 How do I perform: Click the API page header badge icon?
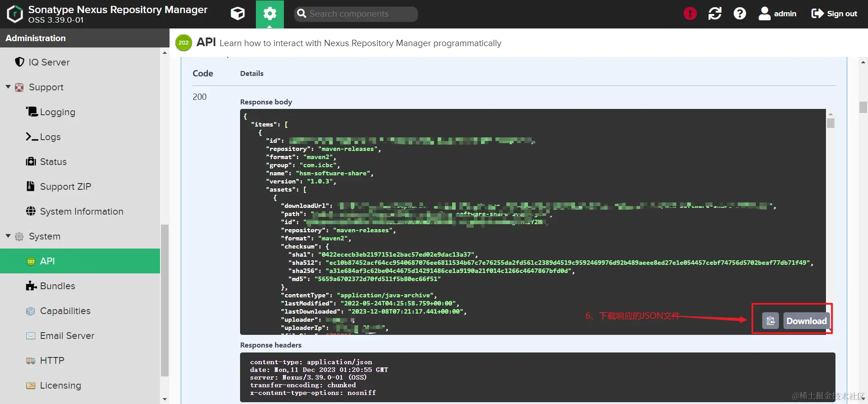coord(184,43)
